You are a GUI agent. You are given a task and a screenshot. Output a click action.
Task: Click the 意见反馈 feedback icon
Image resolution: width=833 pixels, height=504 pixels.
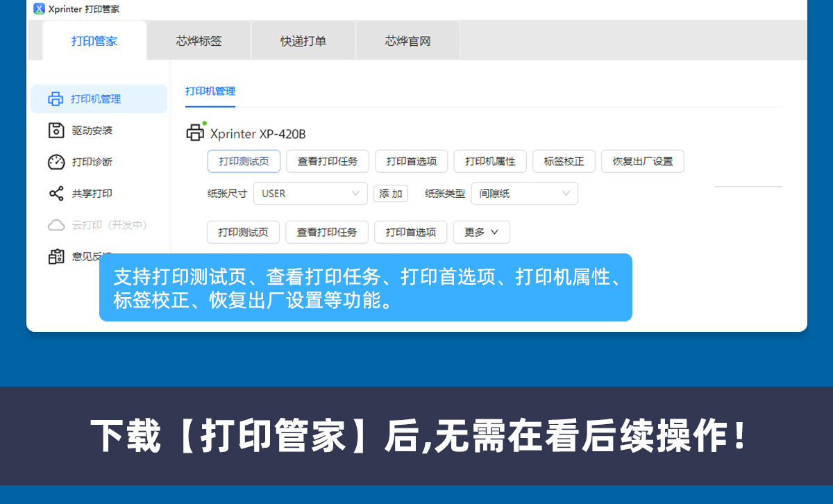click(56, 256)
